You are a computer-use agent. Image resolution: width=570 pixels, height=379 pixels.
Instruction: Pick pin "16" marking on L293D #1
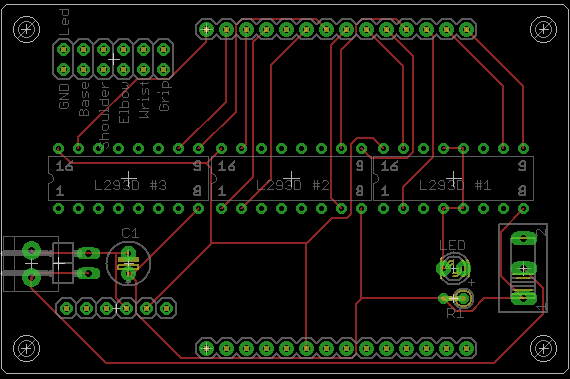[389, 166]
